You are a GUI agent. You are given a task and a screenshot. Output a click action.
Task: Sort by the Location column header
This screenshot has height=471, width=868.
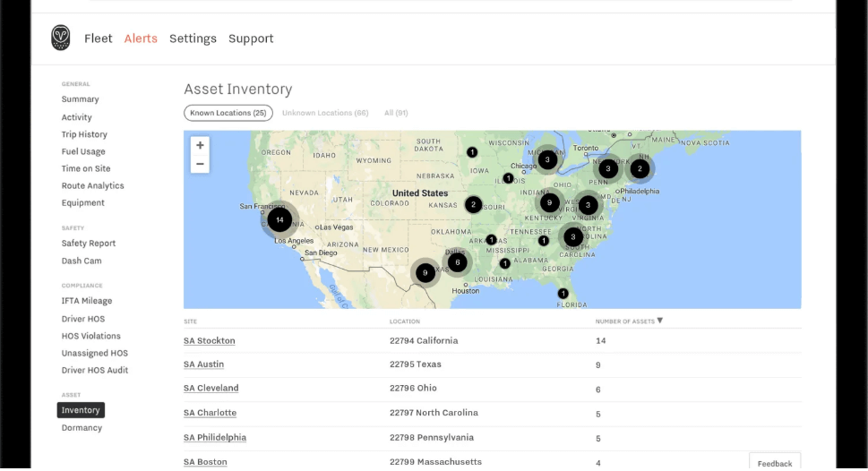(405, 321)
